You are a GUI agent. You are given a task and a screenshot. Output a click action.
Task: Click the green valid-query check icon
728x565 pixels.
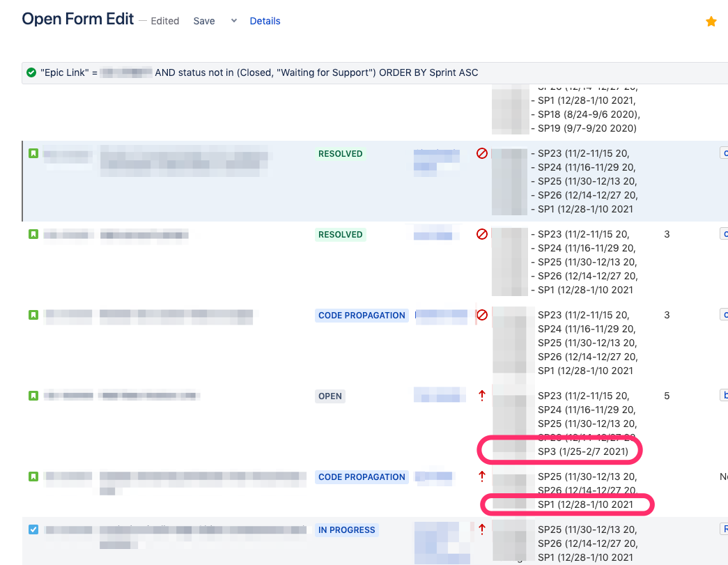pyautogui.click(x=31, y=72)
